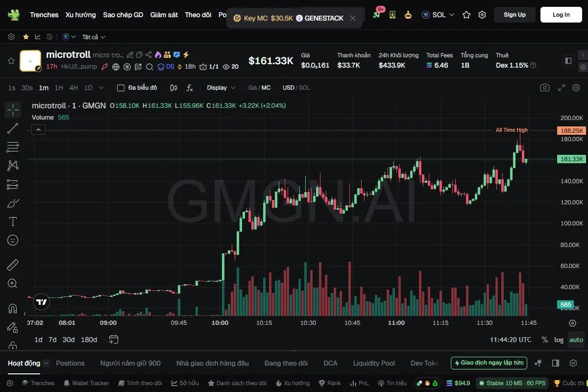Collapse the right sidebar arrow
The height and width of the screenshot is (392, 588).
coord(583,55)
